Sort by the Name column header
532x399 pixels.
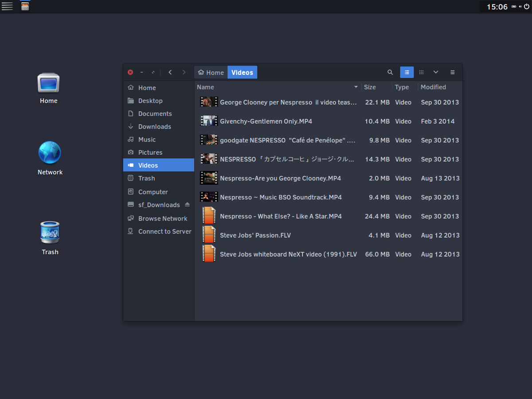(x=278, y=87)
